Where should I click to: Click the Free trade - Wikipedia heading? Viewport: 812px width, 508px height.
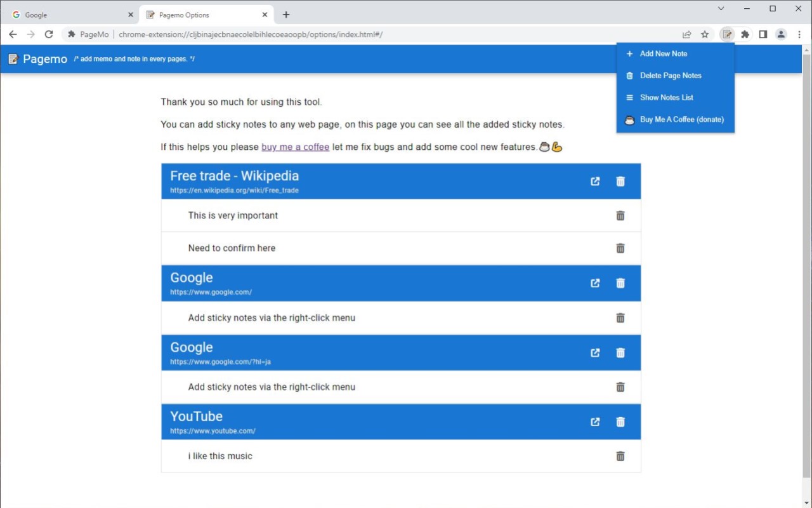(x=234, y=176)
